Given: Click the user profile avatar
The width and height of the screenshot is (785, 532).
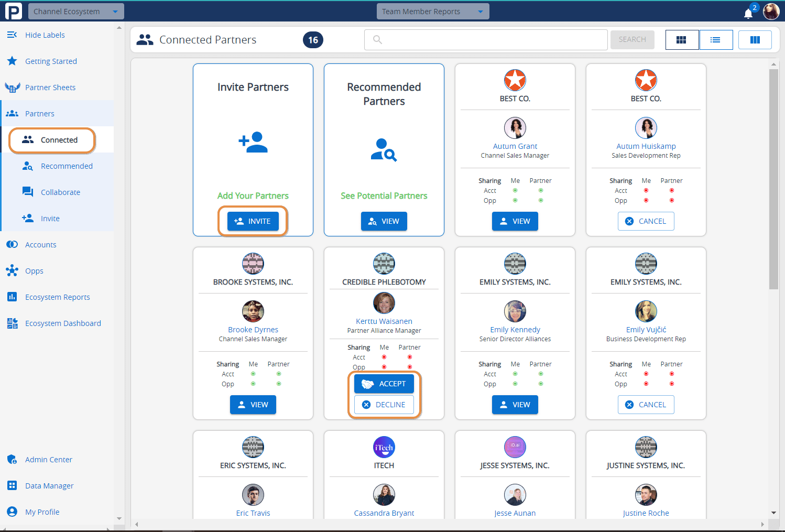Looking at the screenshot, I should [771, 11].
